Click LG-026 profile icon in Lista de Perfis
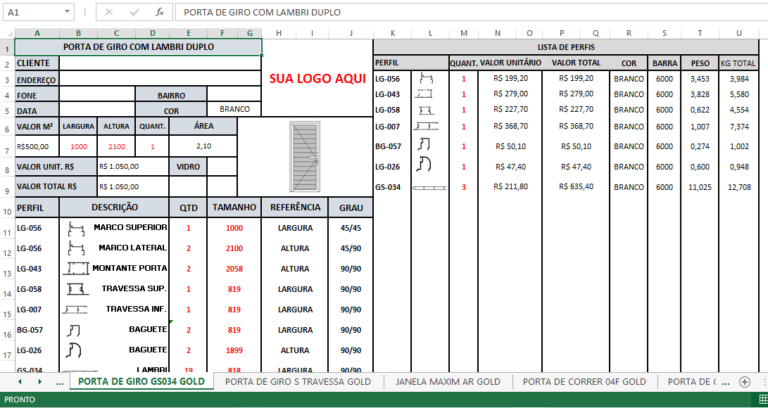 [x=424, y=165]
